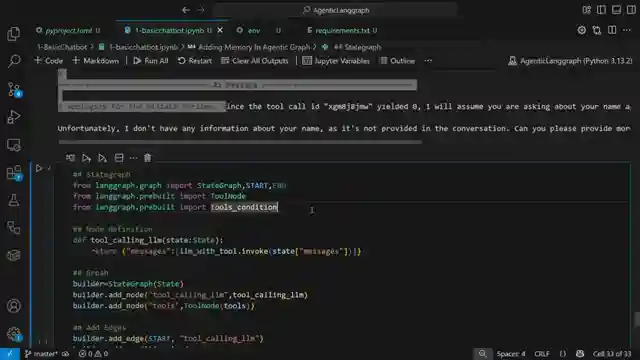Show the notebook Outline

coord(398,61)
